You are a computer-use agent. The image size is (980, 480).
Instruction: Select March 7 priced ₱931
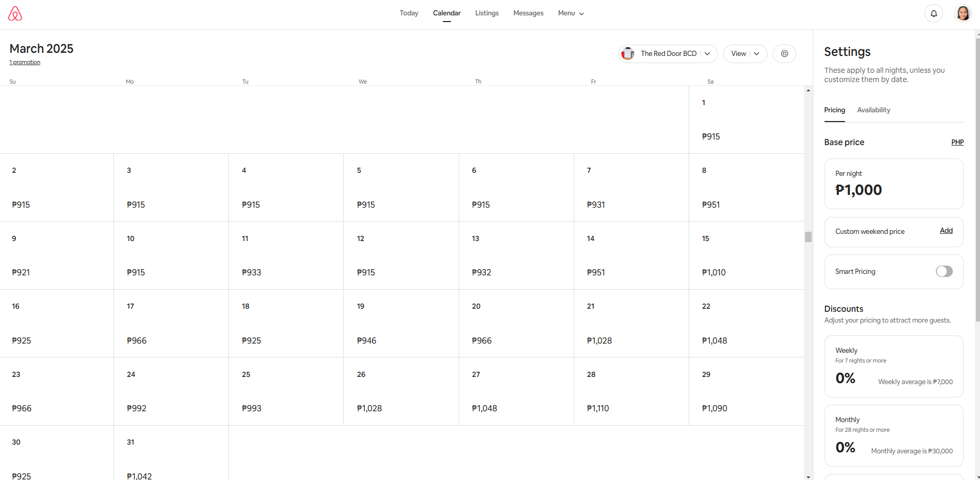[631, 188]
